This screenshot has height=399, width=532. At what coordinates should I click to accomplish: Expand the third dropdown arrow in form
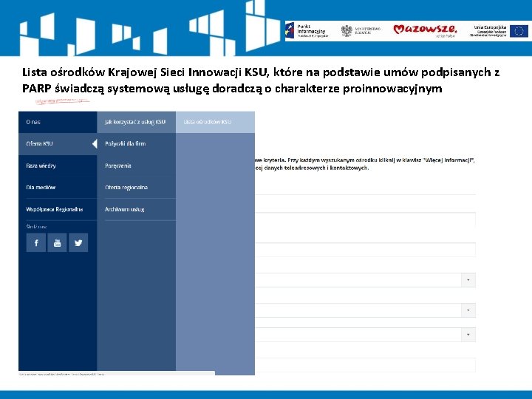coord(468,335)
